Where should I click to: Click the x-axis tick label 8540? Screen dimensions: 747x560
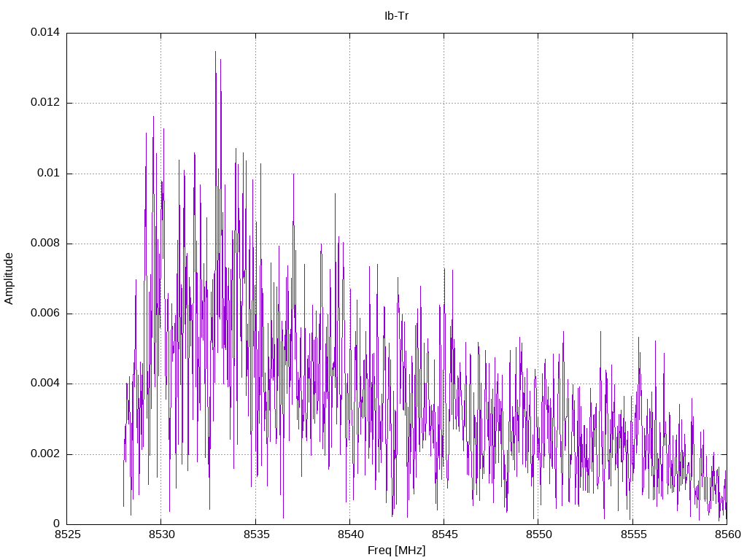coord(350,534)
